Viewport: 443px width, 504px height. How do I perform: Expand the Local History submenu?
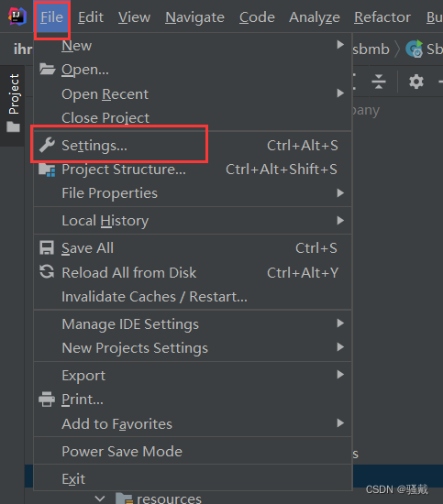(x=193, y=221)
